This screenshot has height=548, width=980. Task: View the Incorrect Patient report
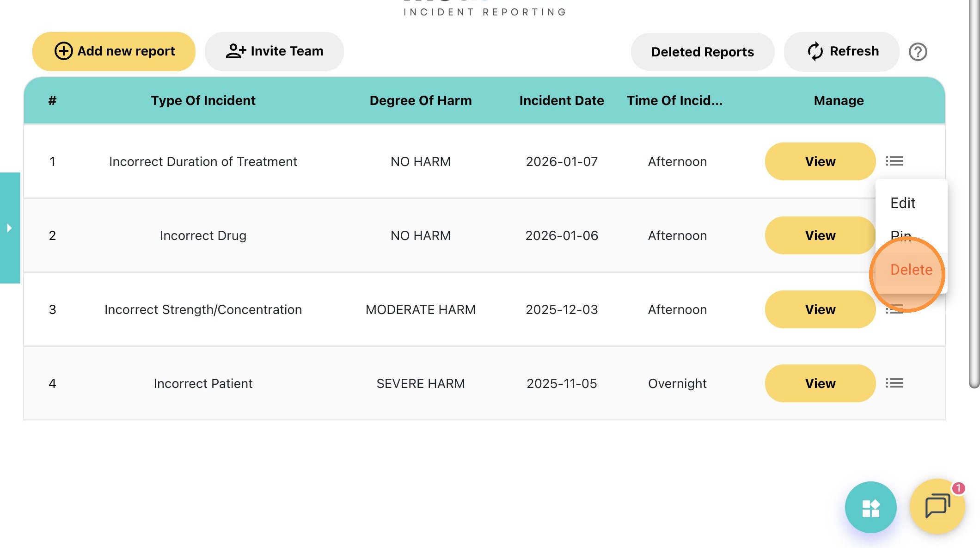point(820,383)
